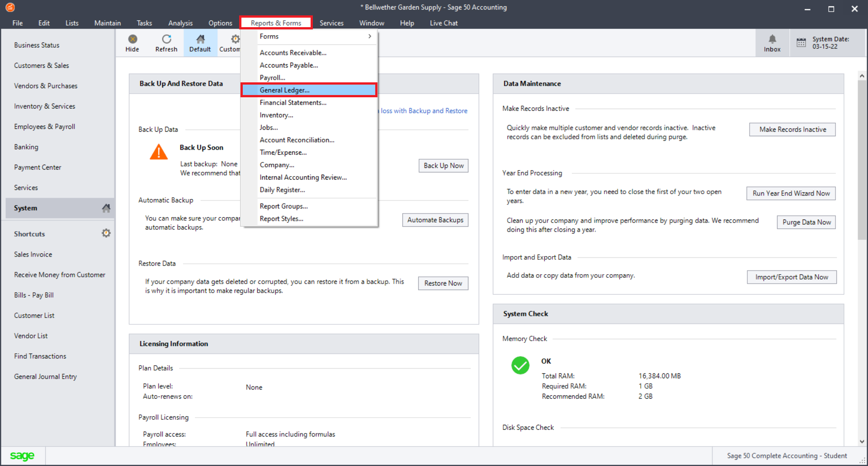Click the Back Up Now button
Screen dimensions: 868x466
[x=443, y=165]
